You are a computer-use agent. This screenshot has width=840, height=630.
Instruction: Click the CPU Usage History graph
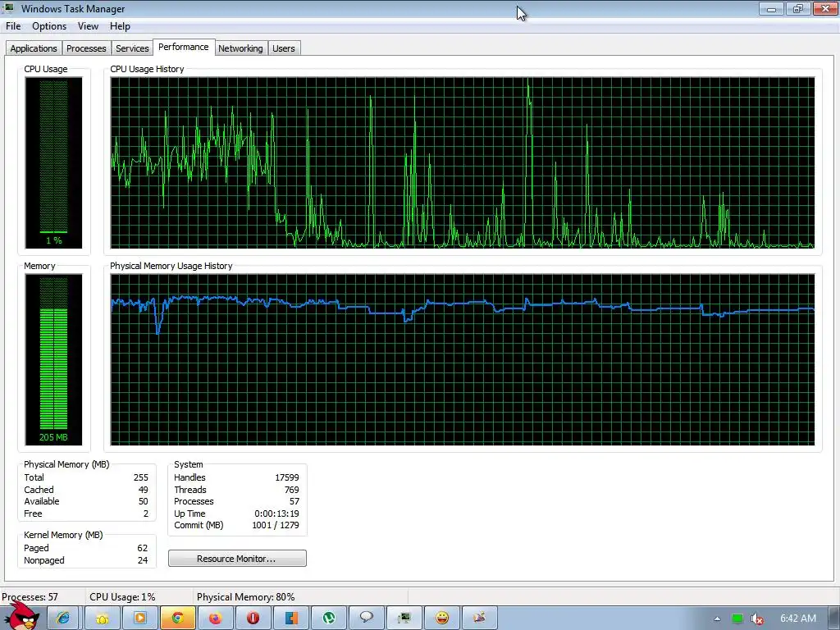463,163
